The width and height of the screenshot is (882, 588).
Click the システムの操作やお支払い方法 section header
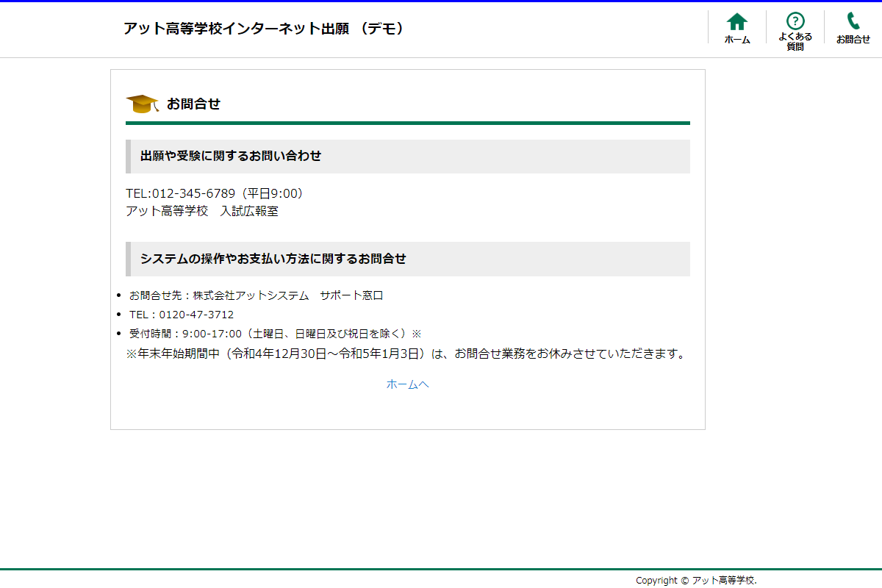(x=273, y=259)
